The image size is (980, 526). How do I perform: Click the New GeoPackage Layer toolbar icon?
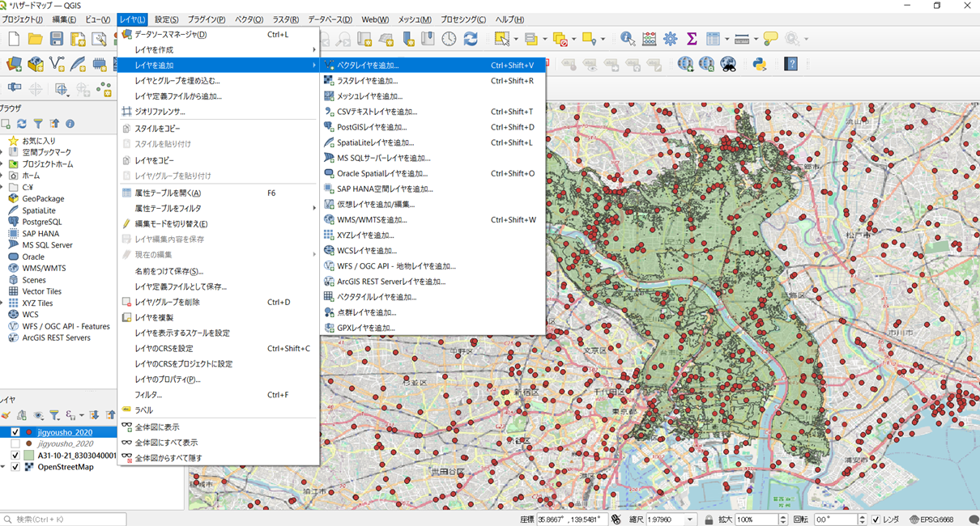35,64
